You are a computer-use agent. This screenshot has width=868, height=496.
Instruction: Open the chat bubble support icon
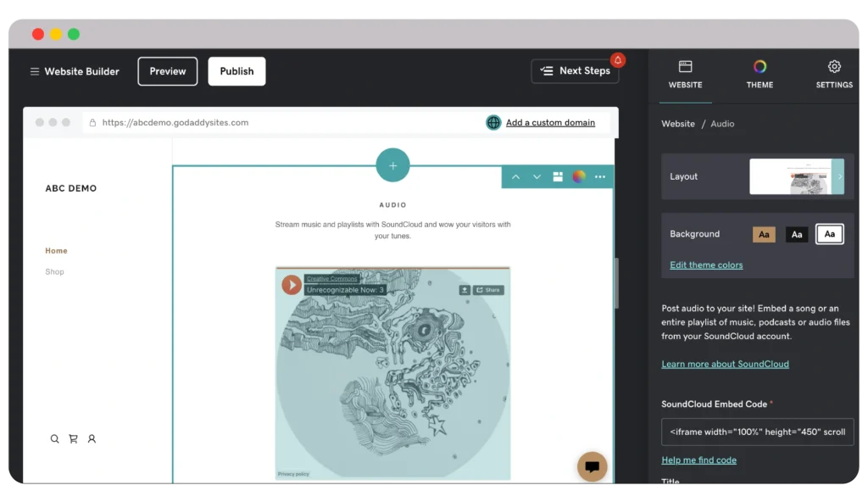point(592,466)
